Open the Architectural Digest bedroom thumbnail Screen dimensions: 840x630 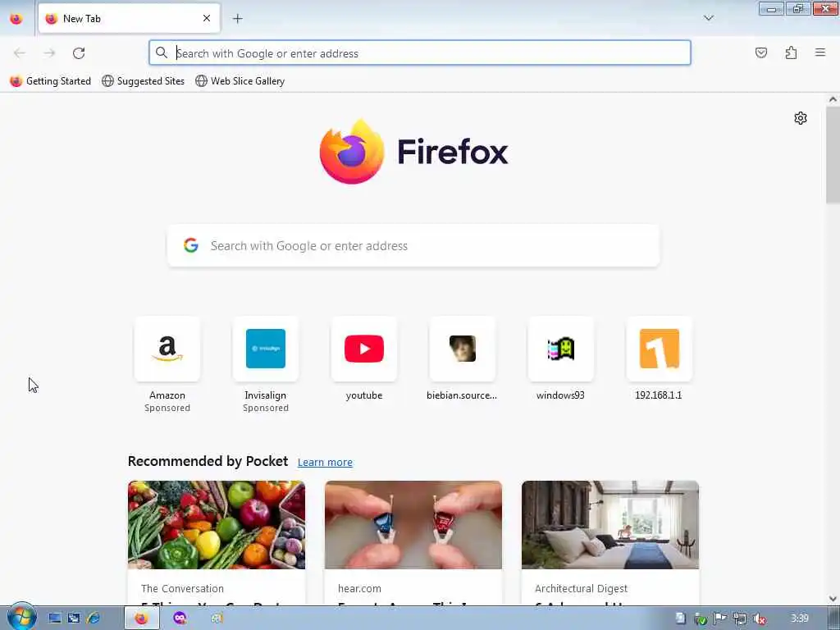[610, 525]
